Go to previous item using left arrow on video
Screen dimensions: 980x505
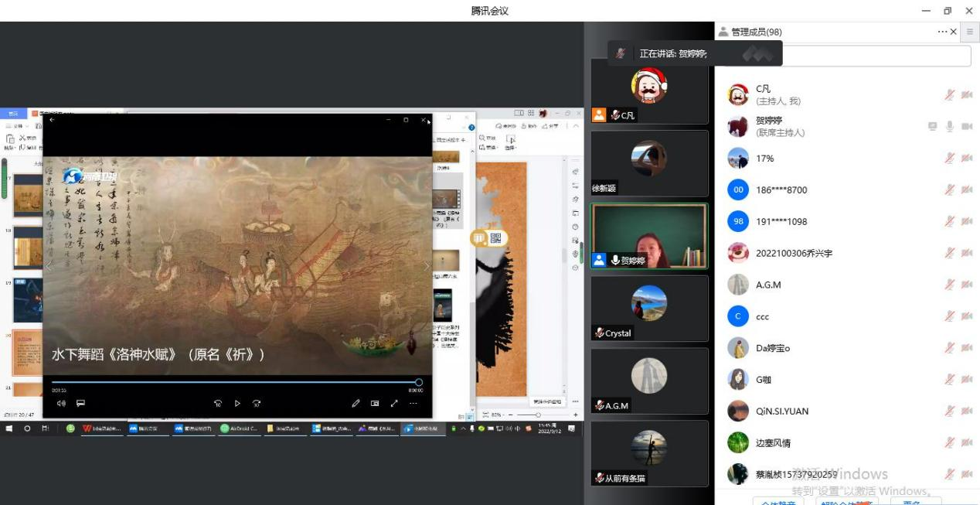(49, 266)
